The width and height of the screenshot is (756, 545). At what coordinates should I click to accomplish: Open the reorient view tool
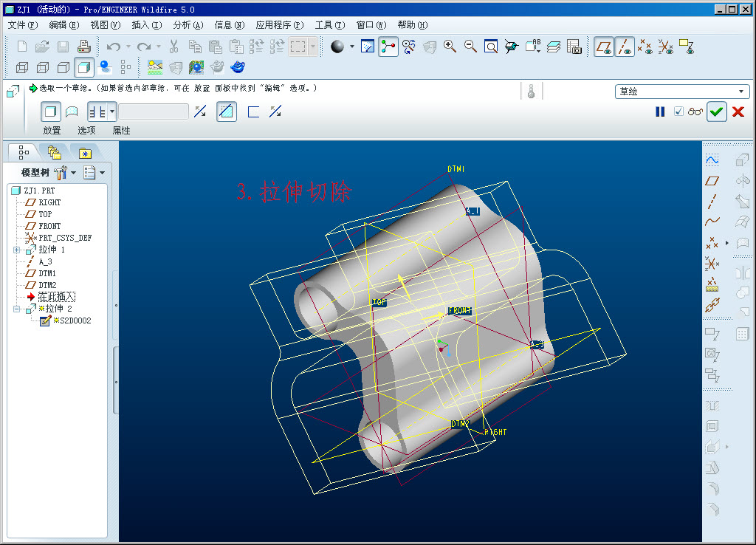pos(512,47)
